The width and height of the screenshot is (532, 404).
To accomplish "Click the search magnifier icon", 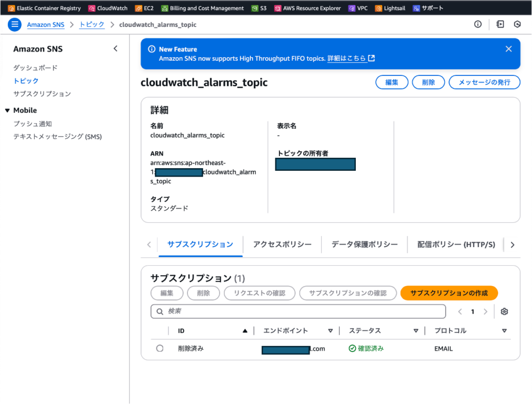I will pyautogui.click(x=160, y=312).
